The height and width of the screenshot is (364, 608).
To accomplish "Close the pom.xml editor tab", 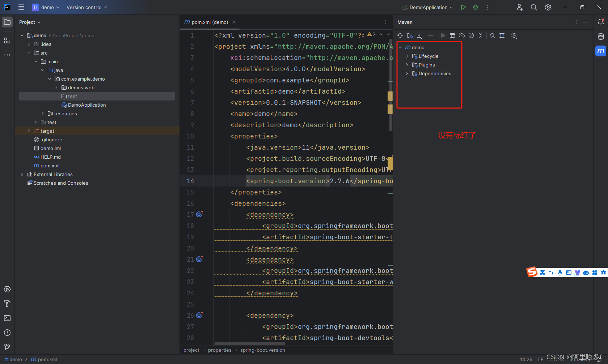I will click(234, 22).
